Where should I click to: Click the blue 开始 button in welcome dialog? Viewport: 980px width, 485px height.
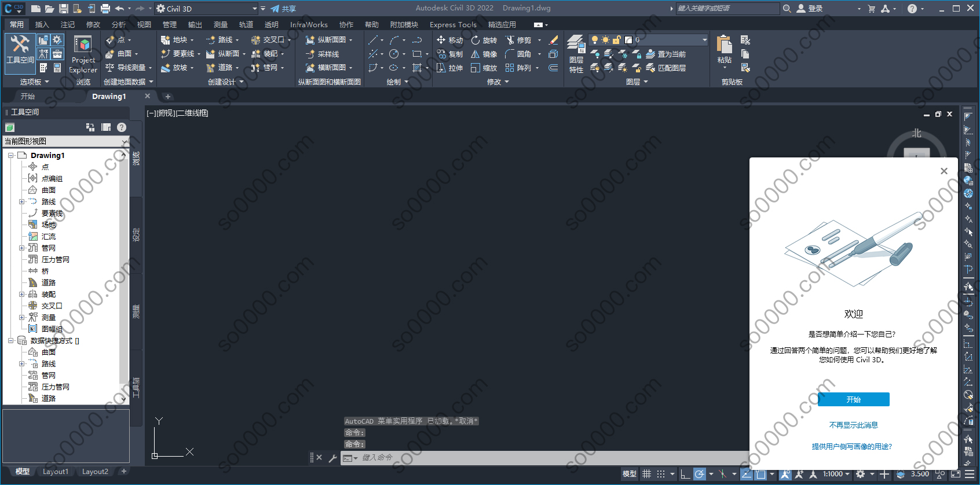853,399
